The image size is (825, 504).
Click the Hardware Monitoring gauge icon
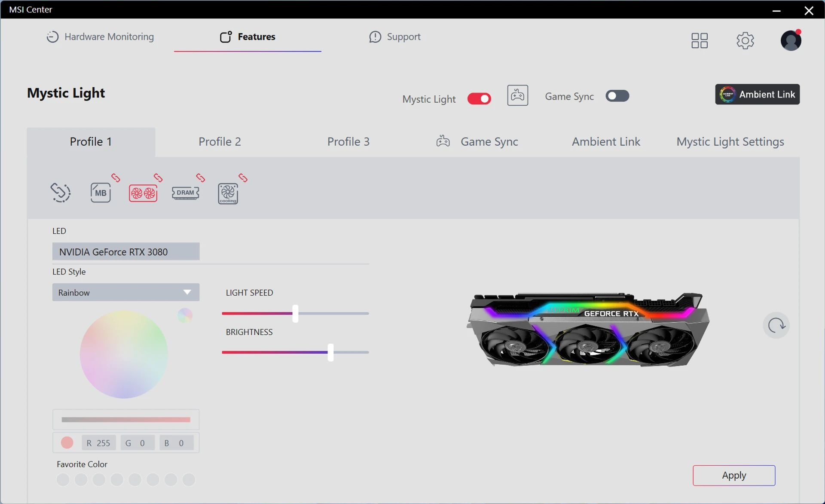pos(52,37)
